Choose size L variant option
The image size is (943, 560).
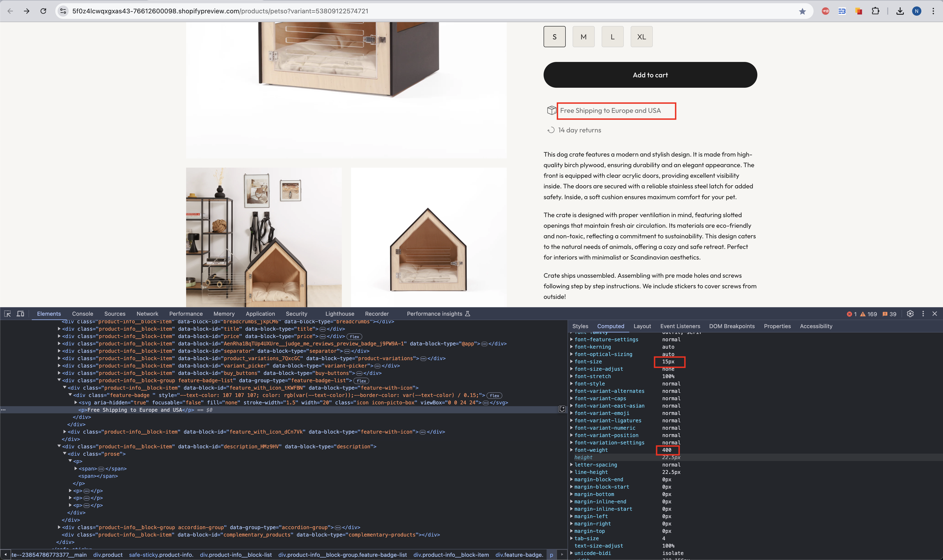click(612, 37)
